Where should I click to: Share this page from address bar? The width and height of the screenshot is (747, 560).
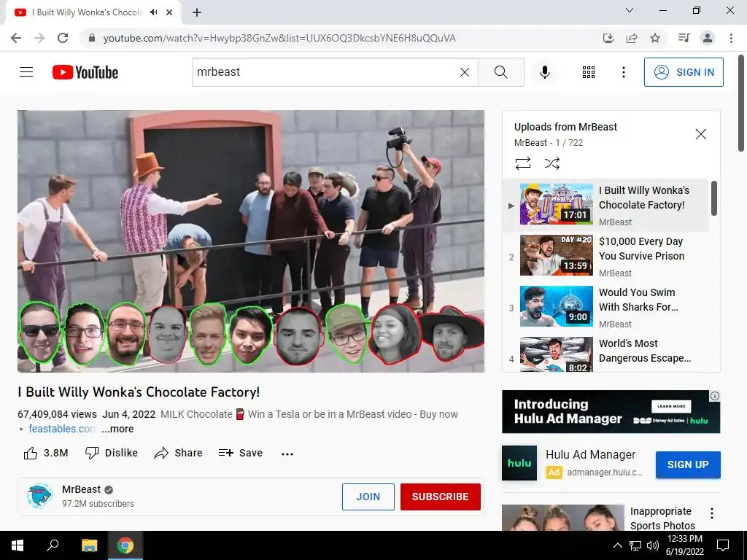pos(632,38)
